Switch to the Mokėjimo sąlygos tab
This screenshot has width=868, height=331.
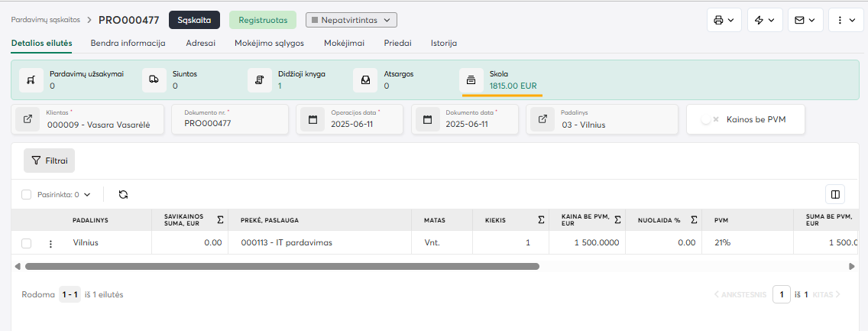click(270, 44)
